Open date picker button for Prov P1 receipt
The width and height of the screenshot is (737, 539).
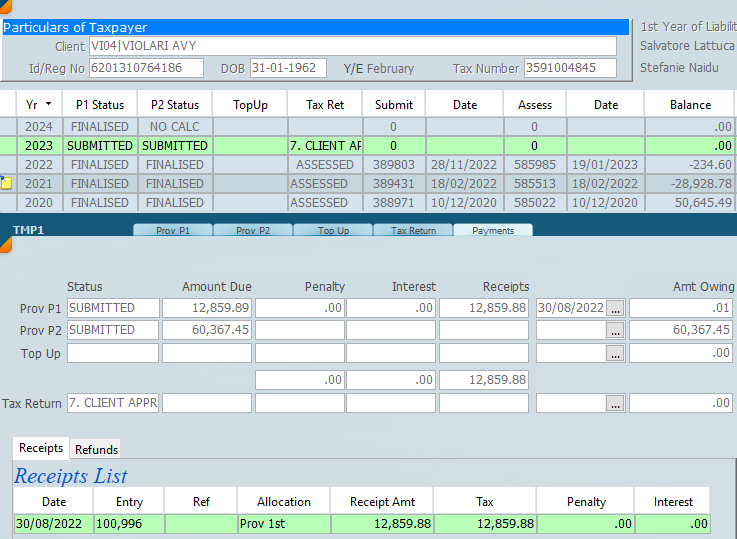(615, 308)
